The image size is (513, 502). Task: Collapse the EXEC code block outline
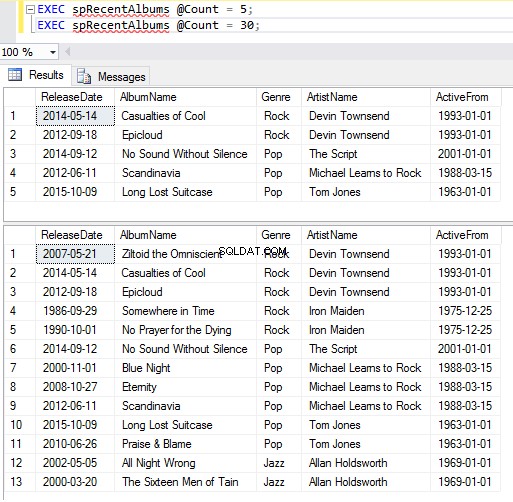tap(30, 9)
